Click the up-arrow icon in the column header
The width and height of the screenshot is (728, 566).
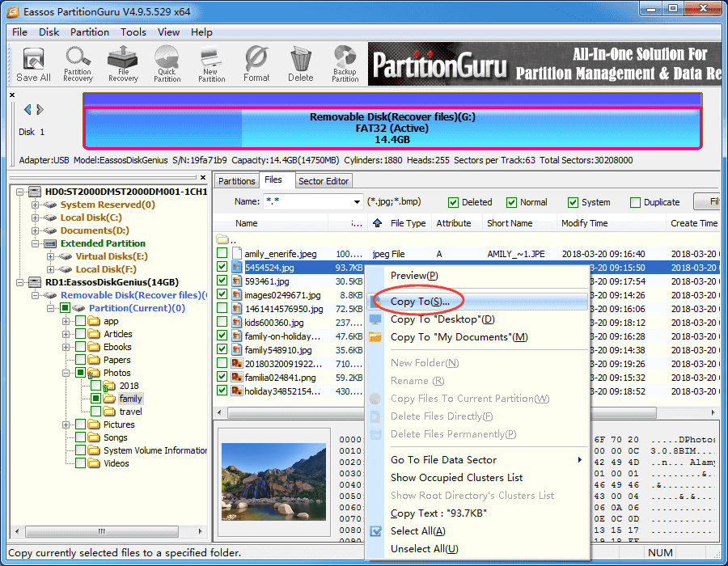(x=378, y=223)
